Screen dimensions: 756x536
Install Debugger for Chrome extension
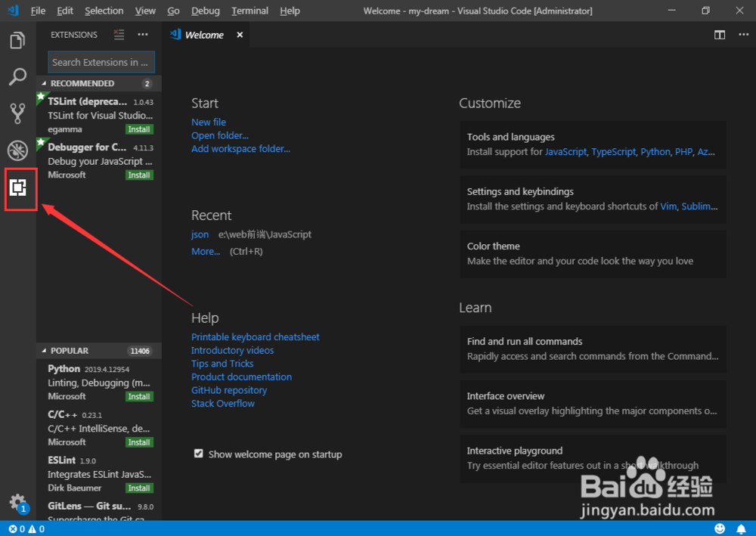click(139, 175)
